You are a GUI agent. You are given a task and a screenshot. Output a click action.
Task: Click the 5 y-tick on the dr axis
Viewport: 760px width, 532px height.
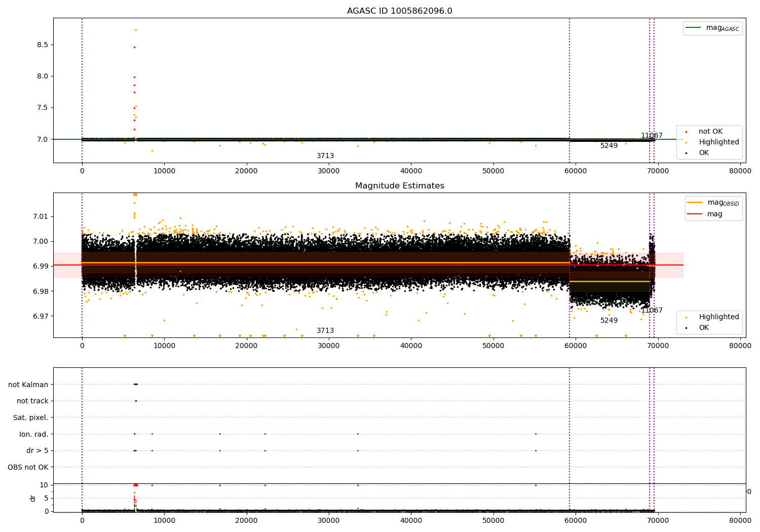46,498
